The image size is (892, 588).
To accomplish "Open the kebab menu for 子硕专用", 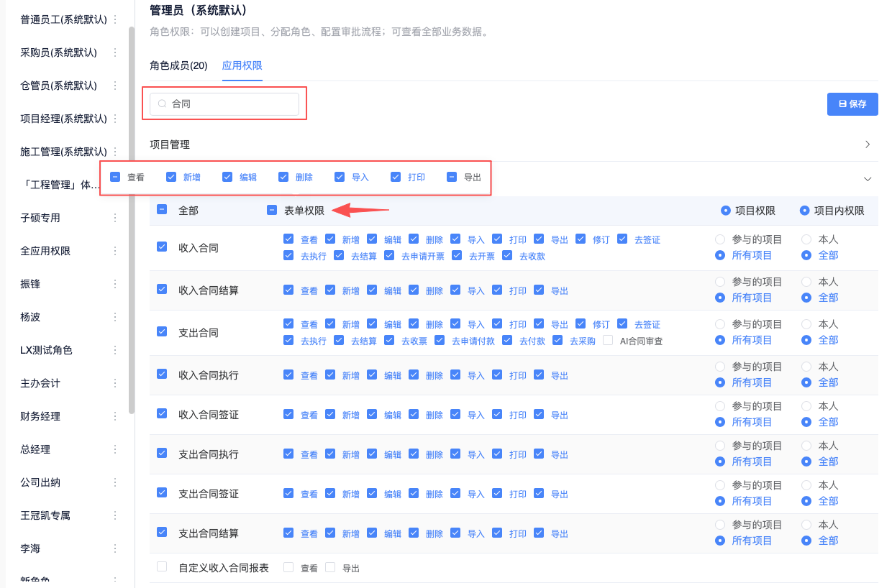I will click(114, 218).
